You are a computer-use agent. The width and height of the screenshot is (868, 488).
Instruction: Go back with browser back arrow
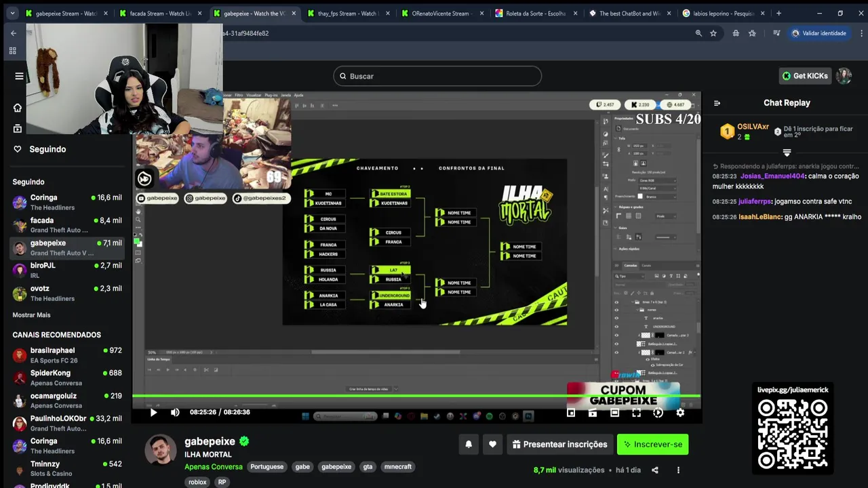pos(13,33)
